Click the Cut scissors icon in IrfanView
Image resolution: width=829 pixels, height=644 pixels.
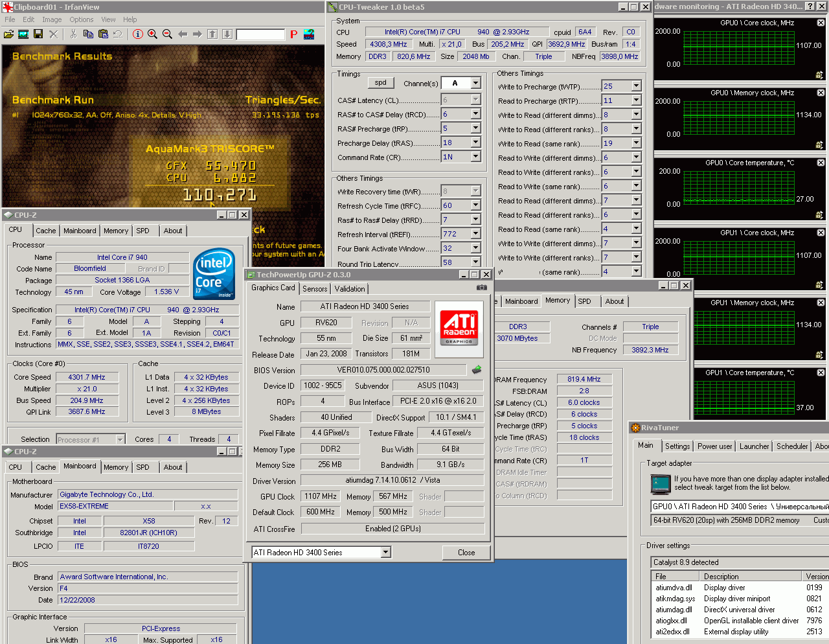point(73,34)
